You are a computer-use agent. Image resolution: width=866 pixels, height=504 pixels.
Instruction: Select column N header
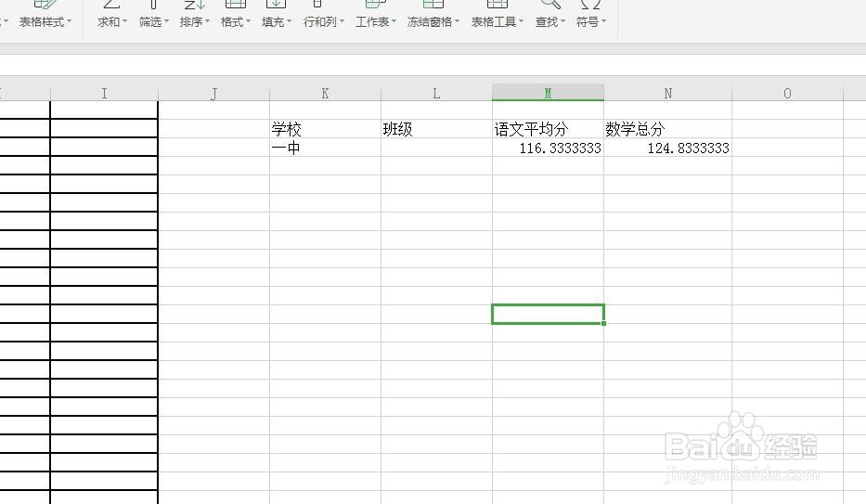pyautogui.click(x=667, y=94)
